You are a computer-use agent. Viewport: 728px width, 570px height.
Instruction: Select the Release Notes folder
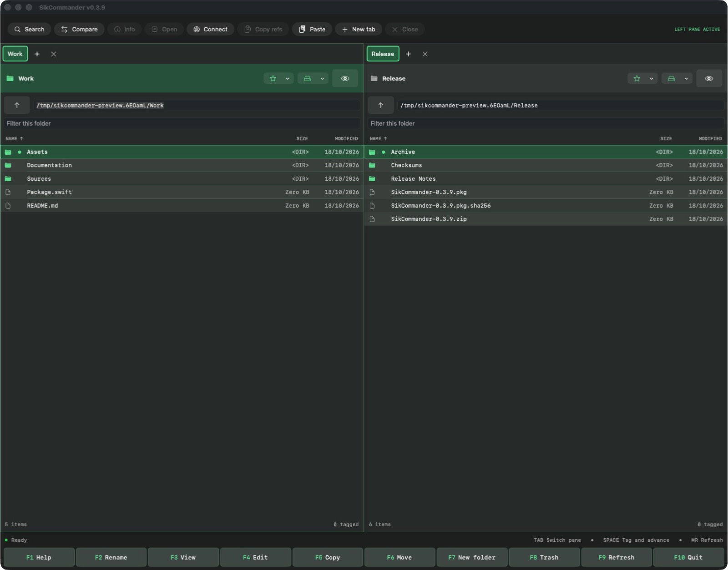(546, 179)
